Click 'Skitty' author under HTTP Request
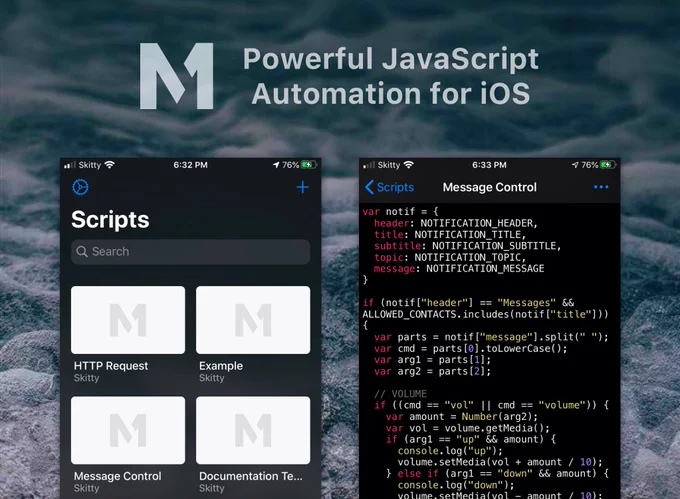The width and height of the screenshot is (680, 499). tap(86, 378)
